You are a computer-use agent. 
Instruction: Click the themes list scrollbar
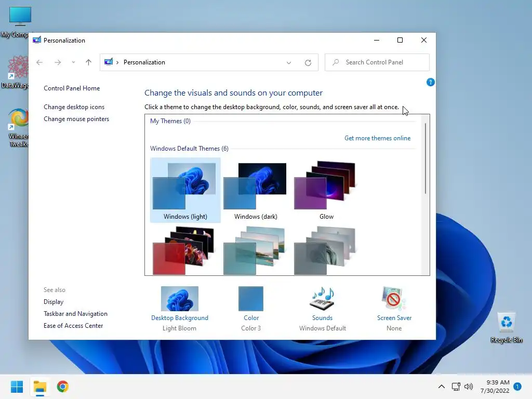pos(425,159)
